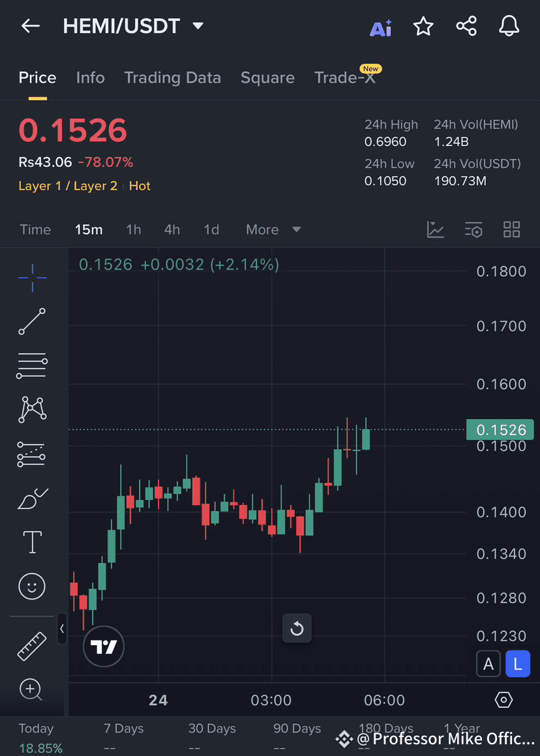Toggle auto scale with the A button
Screen dimensions: 540x756
tap(488, 663)
